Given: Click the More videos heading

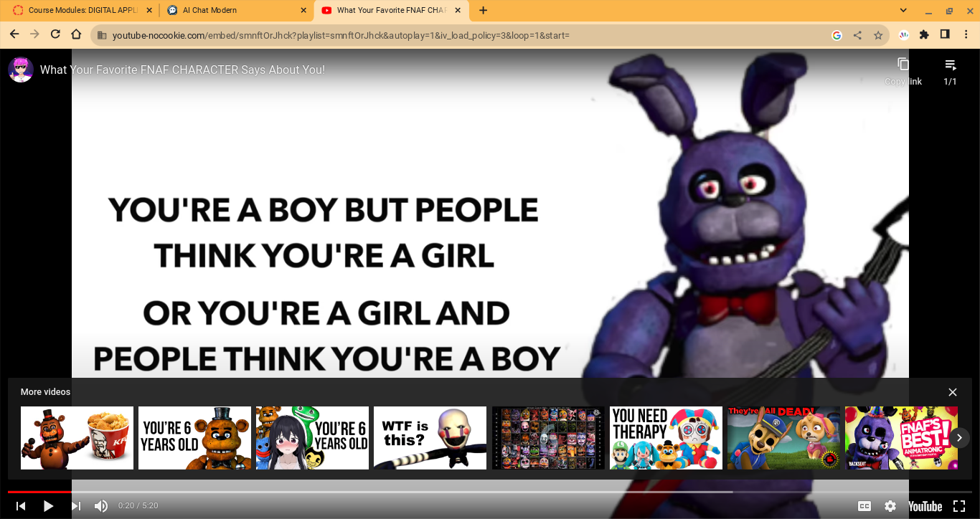Looking at the screenshot, I should click(45, 392).
